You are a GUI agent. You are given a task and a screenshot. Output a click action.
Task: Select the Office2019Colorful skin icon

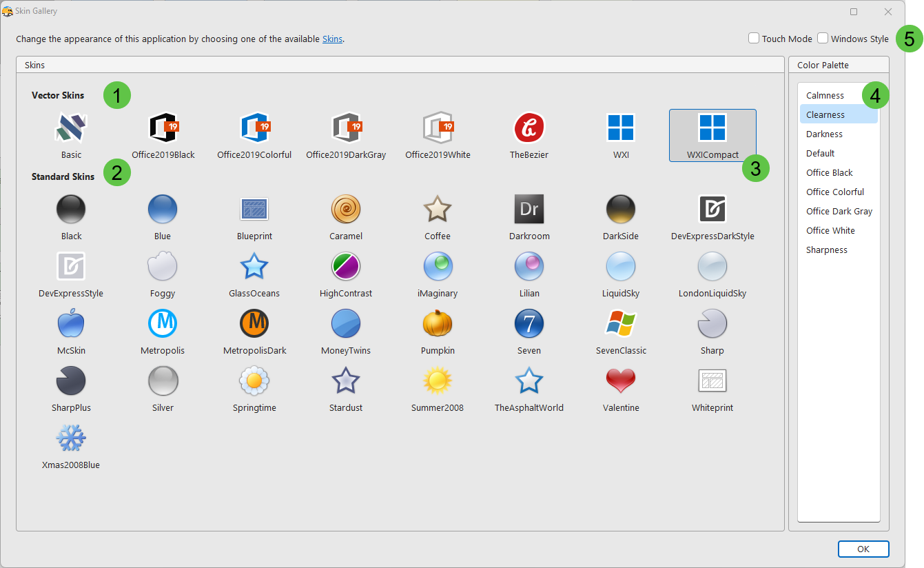254,128
